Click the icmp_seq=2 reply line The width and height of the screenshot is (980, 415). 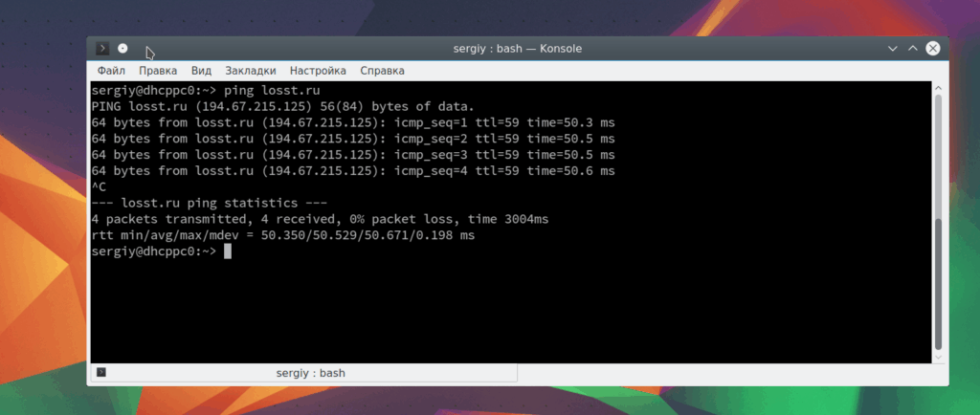click(353, 139)
